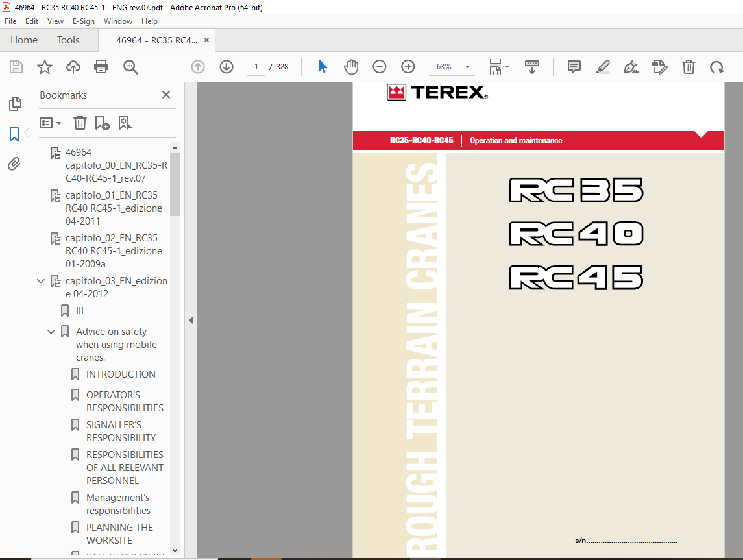Close the 46964 document tab
Viewport: 743px width, 560px height.
(206, 40)
